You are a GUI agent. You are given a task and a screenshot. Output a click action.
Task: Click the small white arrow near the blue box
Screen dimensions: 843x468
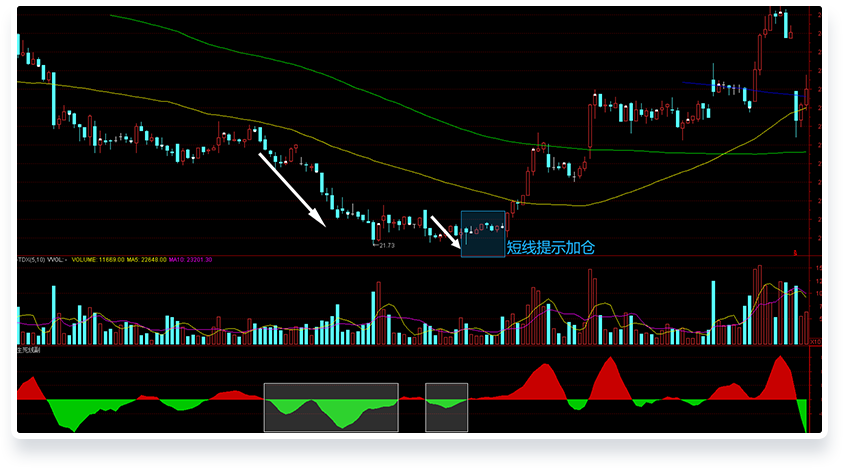pyautogui.click(x=446, y=230)
